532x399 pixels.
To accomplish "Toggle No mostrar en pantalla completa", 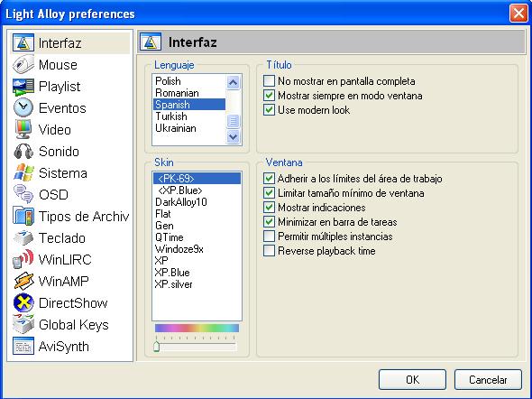I will (x=269, y=81).
